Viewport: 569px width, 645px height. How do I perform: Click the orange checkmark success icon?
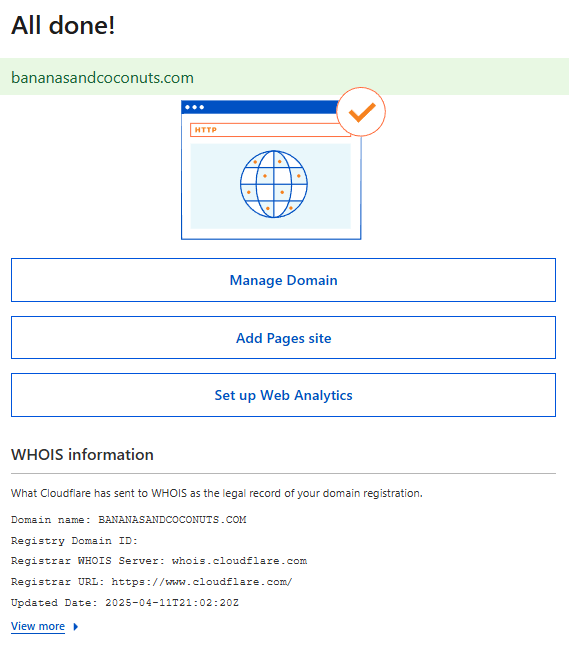pyautogui.click(x=361, y=111)
